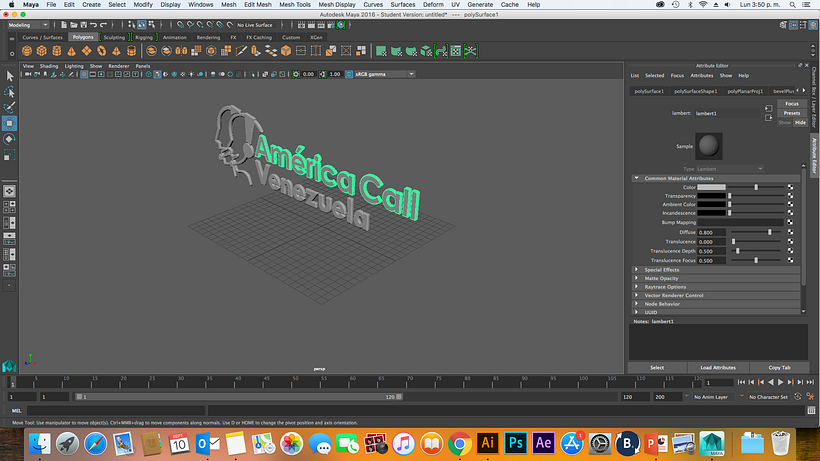
Task: Select the polygon Sphere shelf icon
Action: (27, 51)
